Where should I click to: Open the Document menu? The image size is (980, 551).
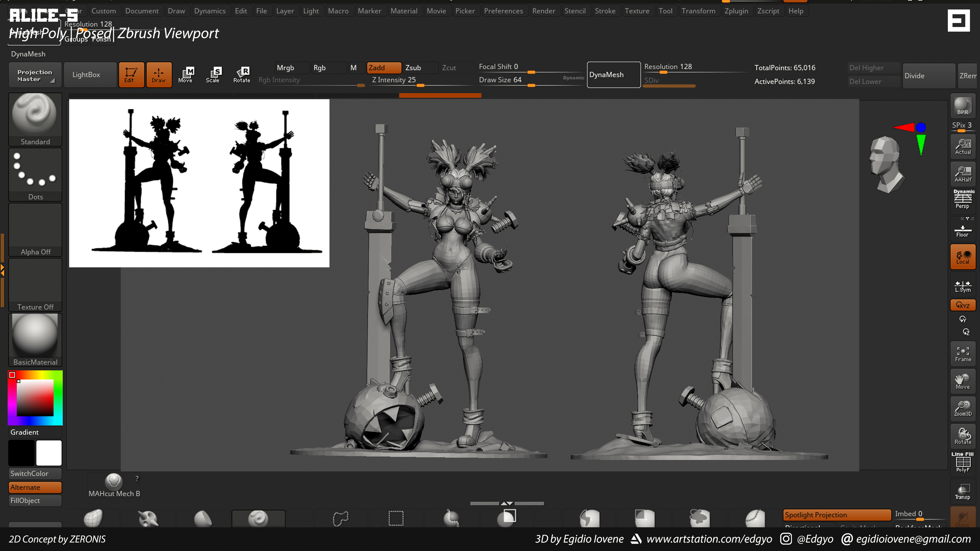[142, 11]
